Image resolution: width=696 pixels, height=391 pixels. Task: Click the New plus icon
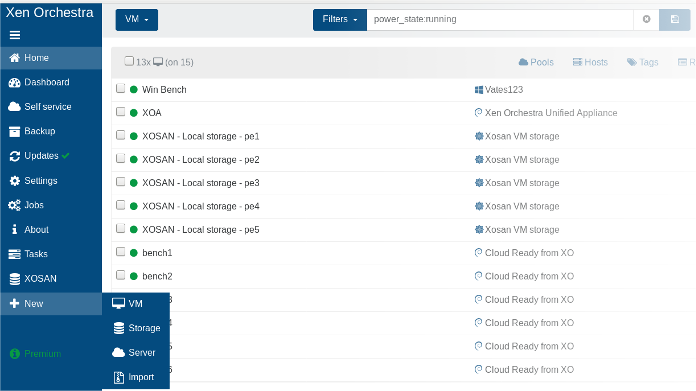click(x=15, y=304)
